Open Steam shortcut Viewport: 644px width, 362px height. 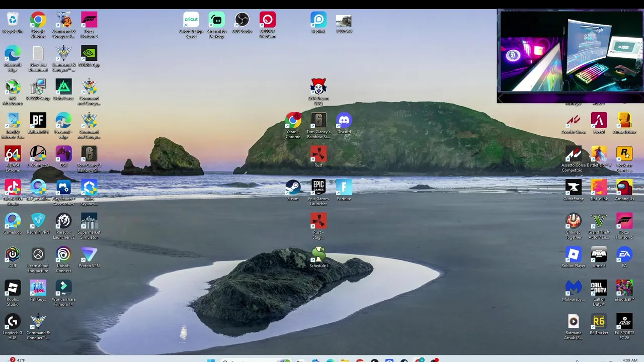293,190
